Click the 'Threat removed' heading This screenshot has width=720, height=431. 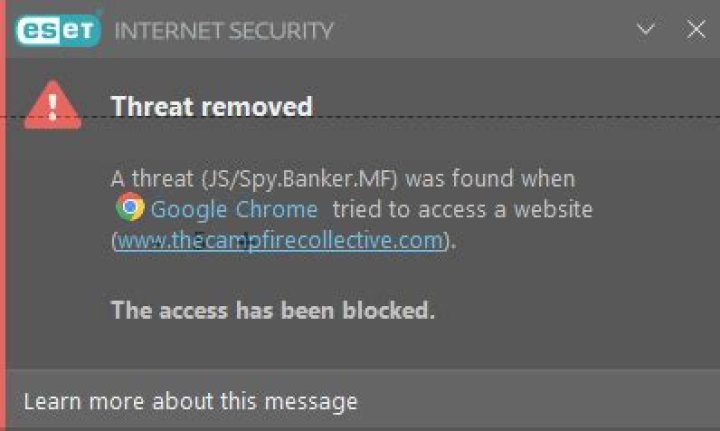pyautogui.click(x=212, y=106)
